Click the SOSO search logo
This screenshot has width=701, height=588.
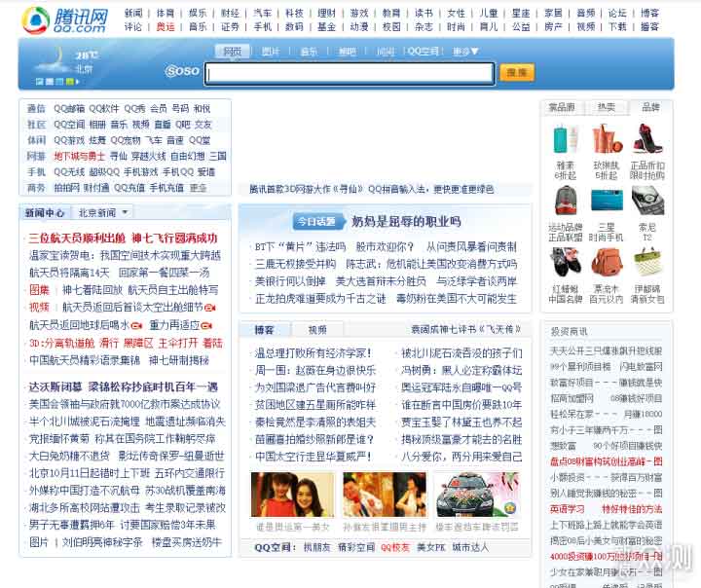[x=182, y=71]
